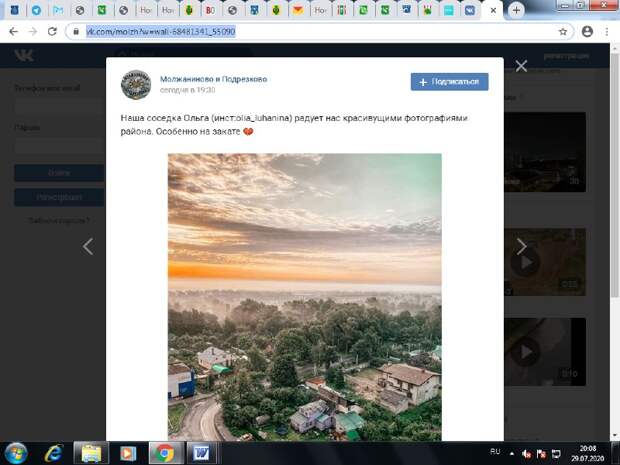Show the next post with right chevron
The height and width of the screenshot is (465, 620).
[x=522, y=247]
